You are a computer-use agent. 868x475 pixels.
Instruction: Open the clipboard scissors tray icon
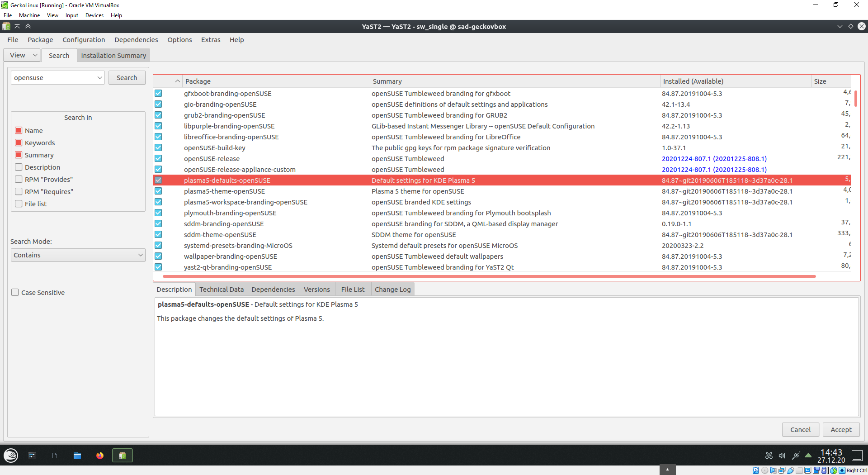coord(769,456)
